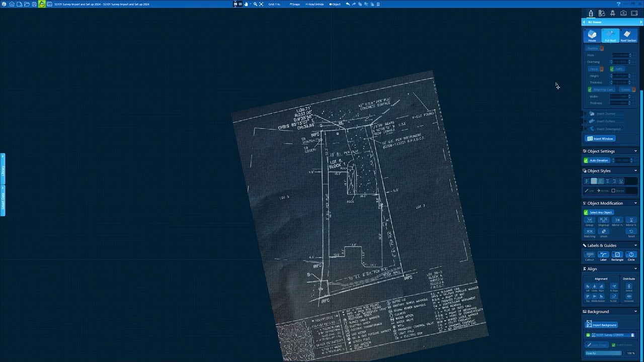Switch to the camera presentation tab
644x362 pixels.
point(623,13)
